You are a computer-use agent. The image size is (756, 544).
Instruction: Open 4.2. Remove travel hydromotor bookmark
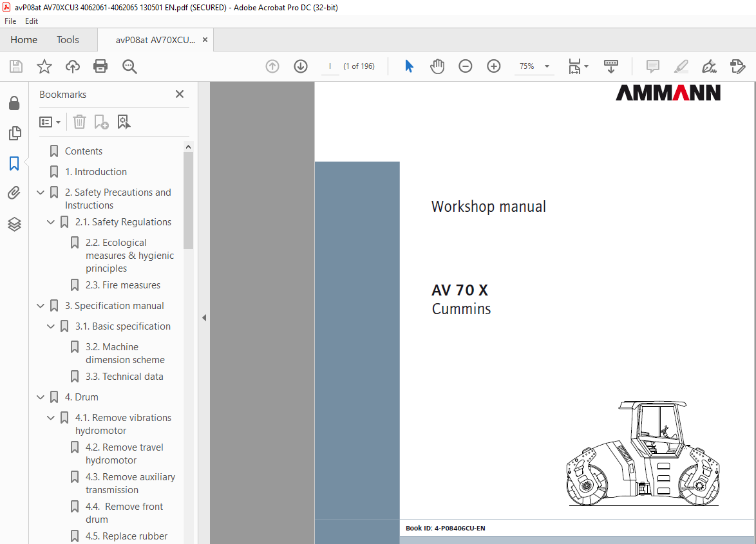pos(124,454)
